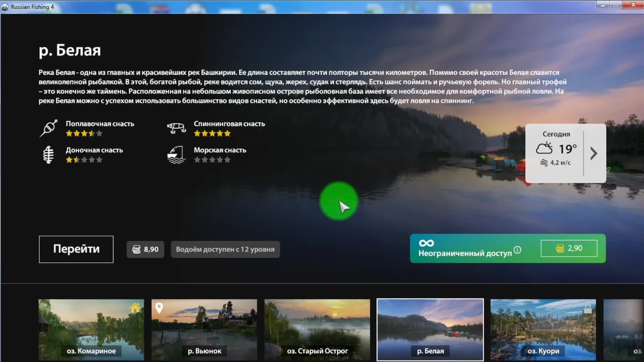Viewport: 644px width, 362px height.
Task: Select the оз. Комариное location thumbnail
Action: coord(91,329)
